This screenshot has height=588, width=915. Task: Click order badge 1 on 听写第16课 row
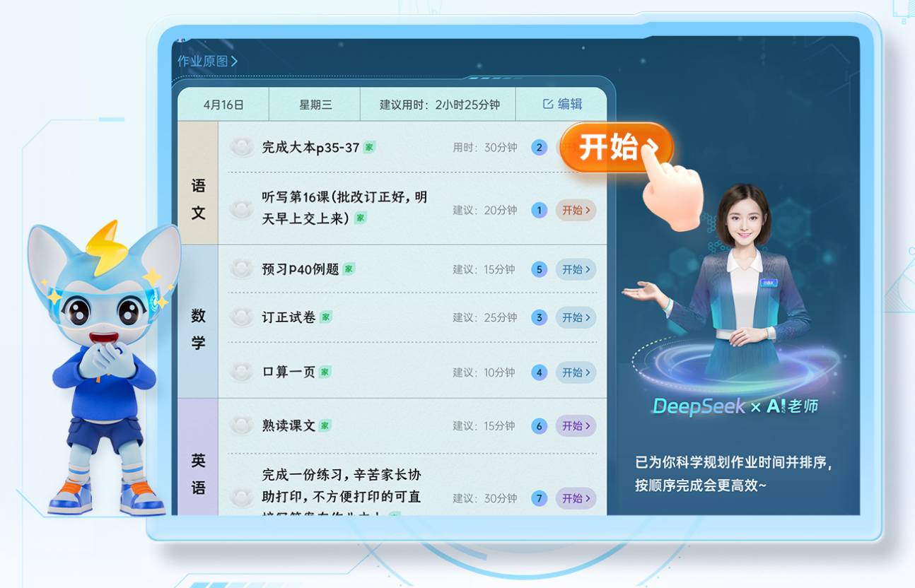pyautogui.click(x=540, y=210)
